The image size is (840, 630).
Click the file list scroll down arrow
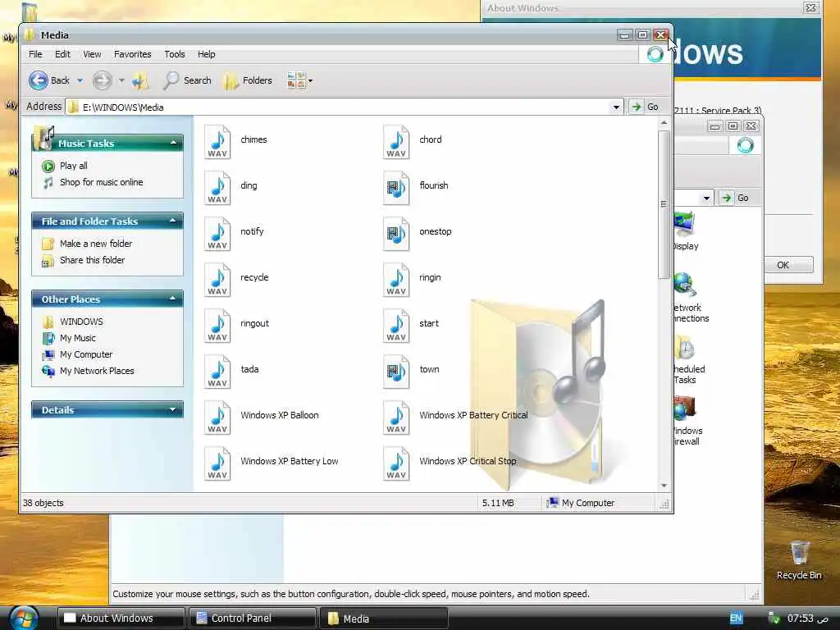point(664,486)
